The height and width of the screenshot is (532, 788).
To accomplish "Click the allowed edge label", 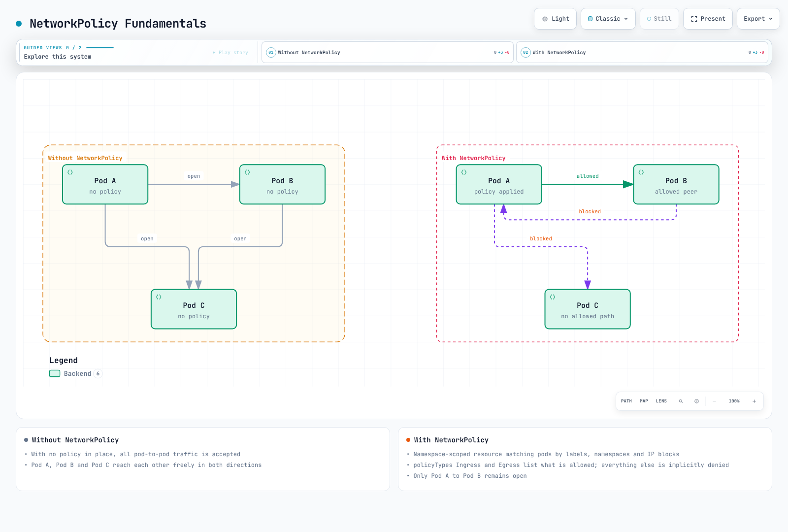I will [588, 176].
